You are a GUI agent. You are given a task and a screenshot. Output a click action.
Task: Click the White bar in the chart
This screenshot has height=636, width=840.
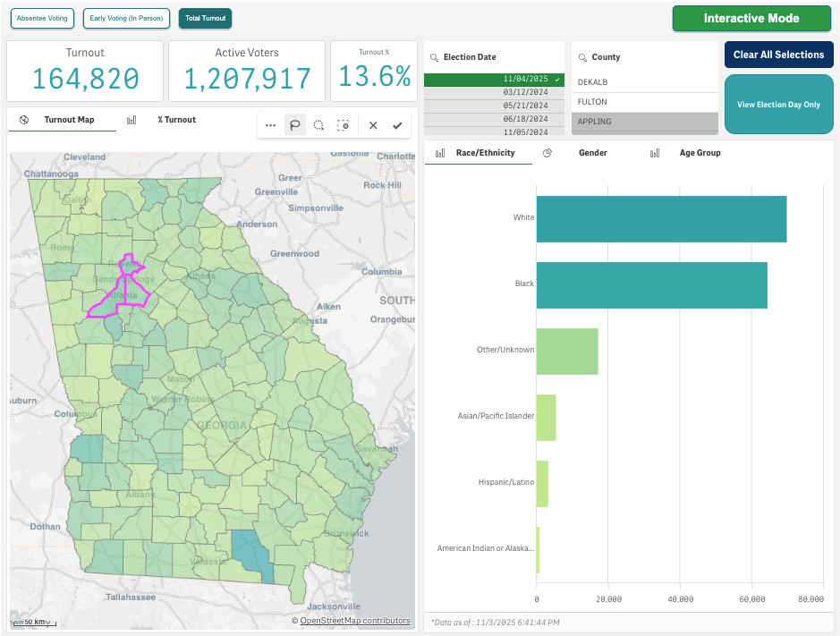661,219
